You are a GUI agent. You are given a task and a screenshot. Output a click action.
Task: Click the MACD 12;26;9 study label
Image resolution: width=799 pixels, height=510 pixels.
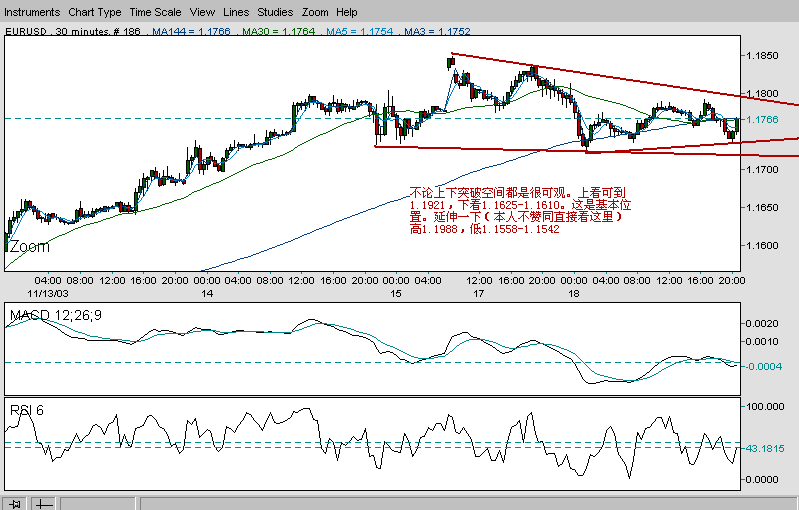click(x=56, y=315)
